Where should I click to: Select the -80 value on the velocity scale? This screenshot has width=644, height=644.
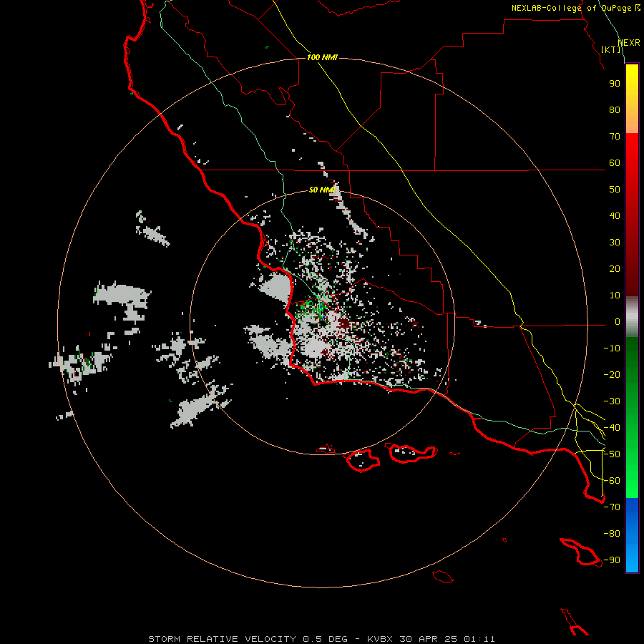(612, 534)
